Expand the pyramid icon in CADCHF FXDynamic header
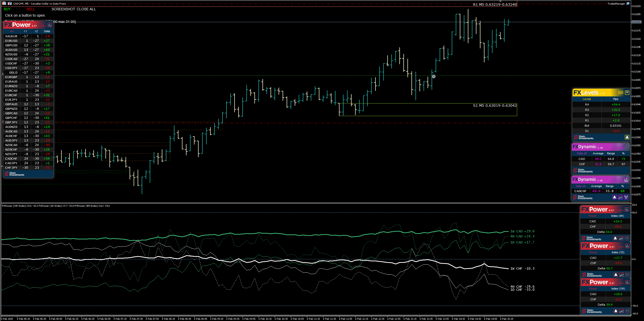Image resolution: width=644 pixels, height=321 pixels. 626,180
